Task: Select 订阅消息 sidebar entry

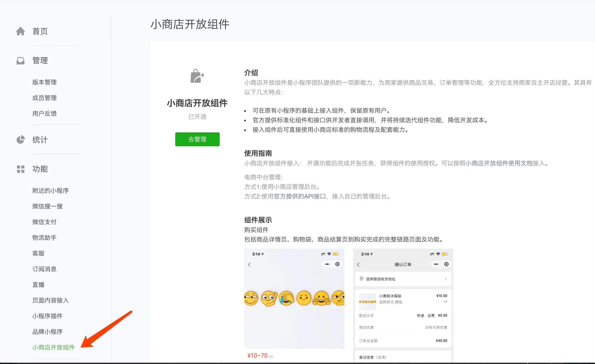Action: (44, 269)
